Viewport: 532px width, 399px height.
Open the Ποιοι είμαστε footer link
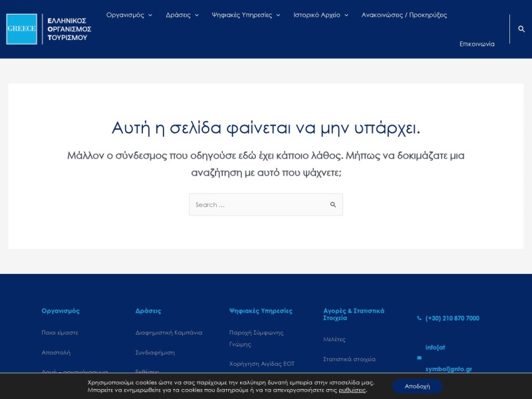pos(60,332)
